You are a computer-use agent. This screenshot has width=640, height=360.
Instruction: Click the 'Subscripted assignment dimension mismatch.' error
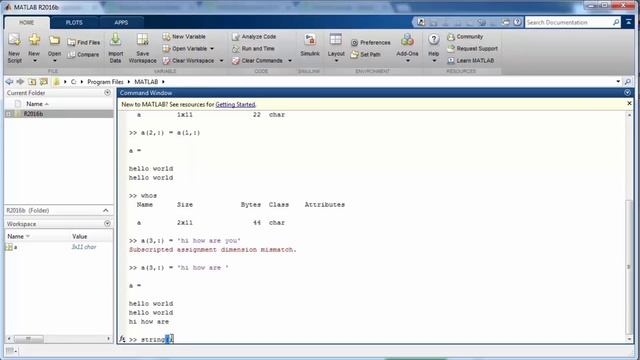(213, 250)
